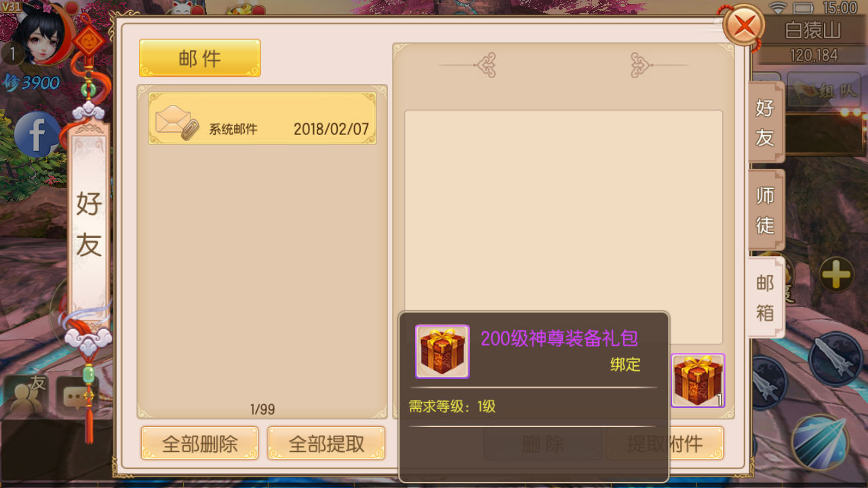
Task: Activate the large blue blade attack skill
Action: pos(821,442)
